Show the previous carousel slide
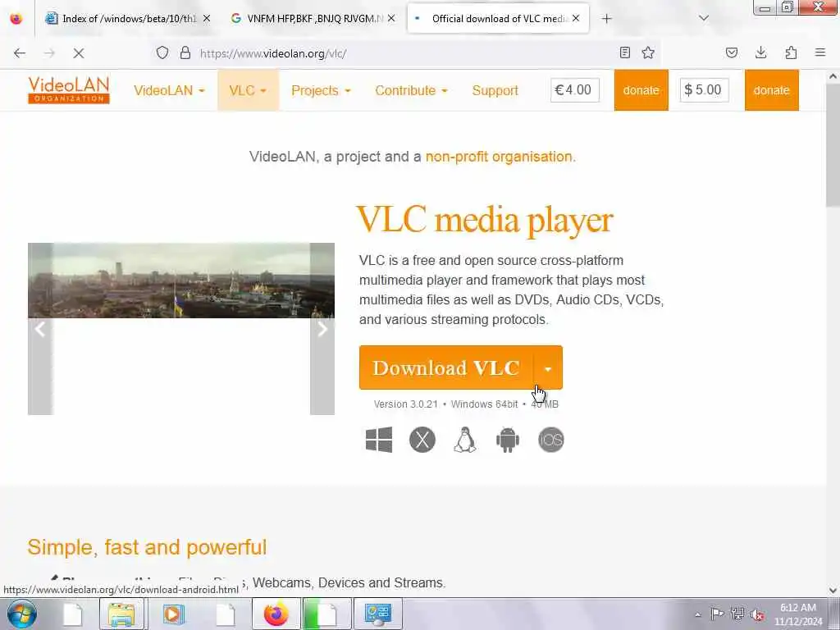The image size is (840, 630). [x=40, y=329]
